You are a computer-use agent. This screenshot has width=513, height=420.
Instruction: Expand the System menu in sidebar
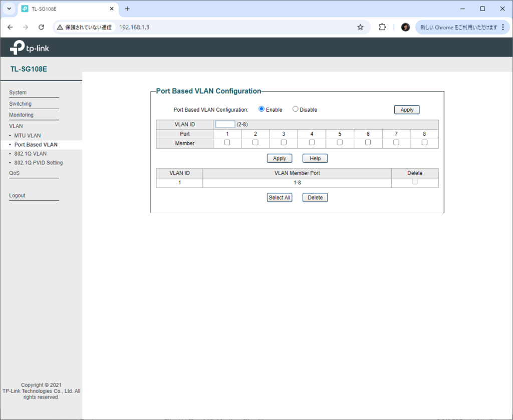pyautogui.click(x=18, y=93)
